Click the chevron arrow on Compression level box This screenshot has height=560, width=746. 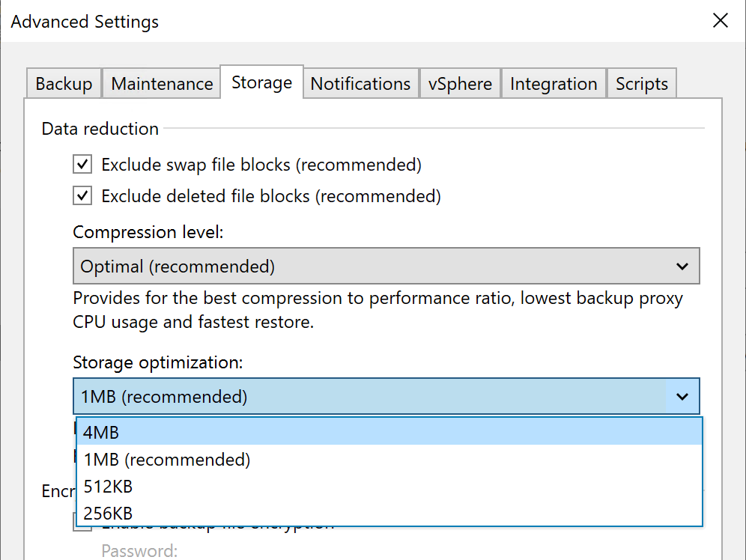pyautogui.click(x=682, y=267)
